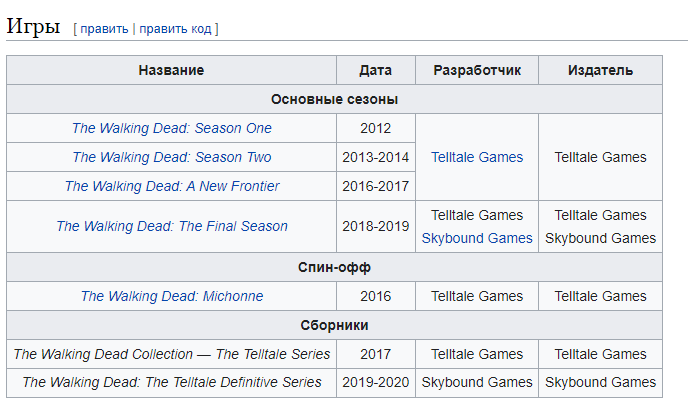688x415 pixels.
Task: Open the 'править код' source edit link
Action: [175, 29]
